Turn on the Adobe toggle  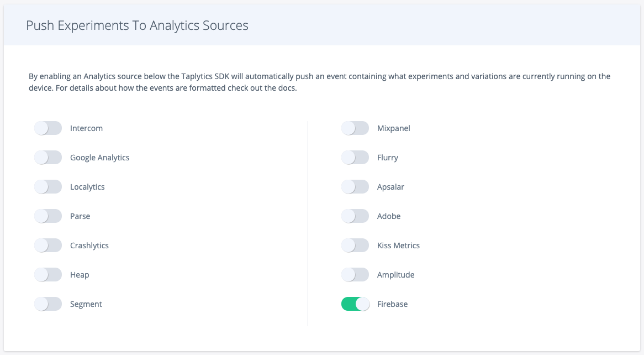point(355,216)
